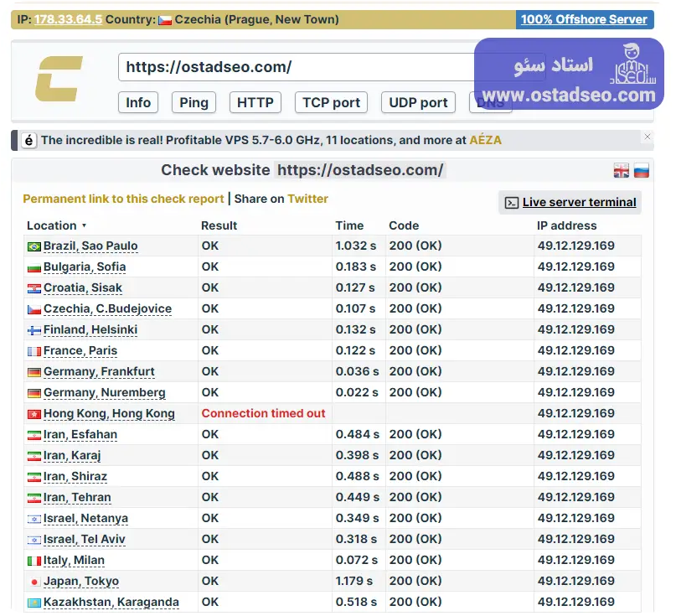Viewport: 676px width, 616px height.
Task: Switch language with the UK flag icon
Action: pyautogui.click(x=622, y=171)
